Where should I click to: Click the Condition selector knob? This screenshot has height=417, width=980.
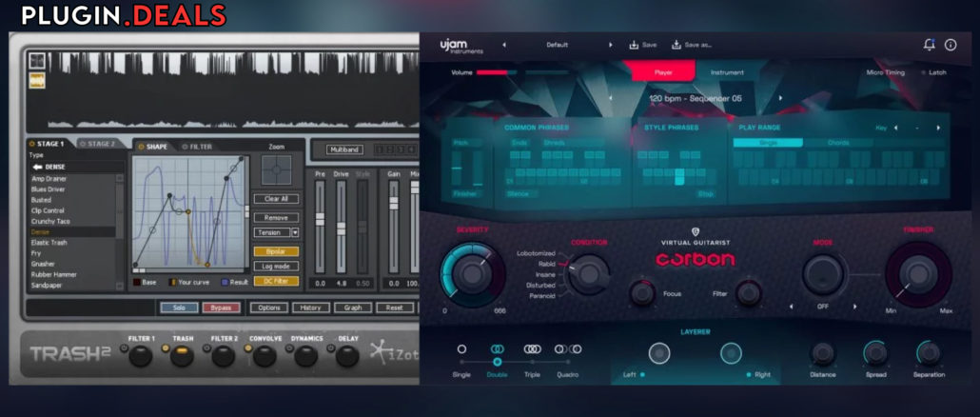[587, 274]
